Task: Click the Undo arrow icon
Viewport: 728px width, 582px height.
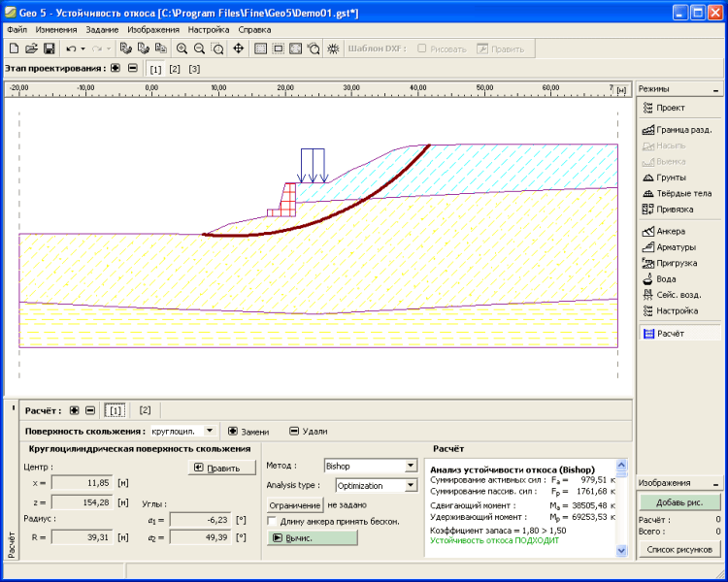Action: [71, 48]
